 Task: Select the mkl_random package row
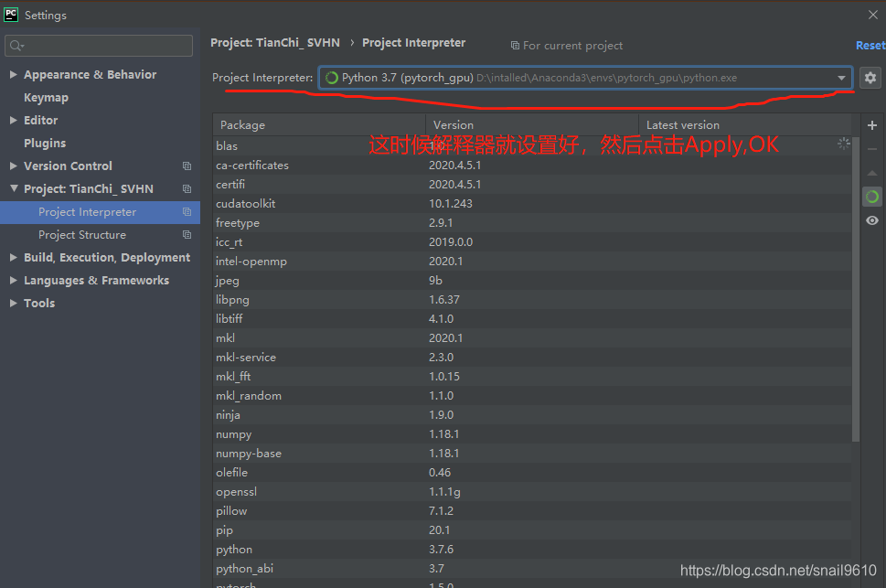point(532,396)
